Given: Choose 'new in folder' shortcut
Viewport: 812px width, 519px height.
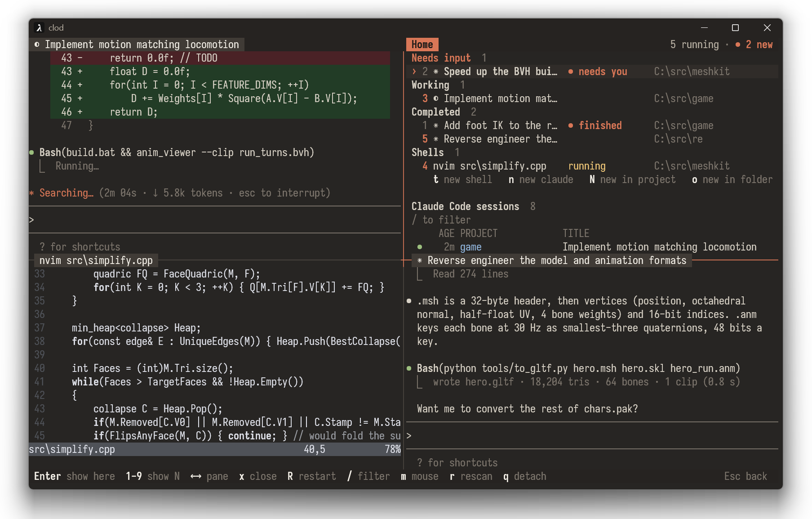Looking at the screenshot, I should click(732, 179).
